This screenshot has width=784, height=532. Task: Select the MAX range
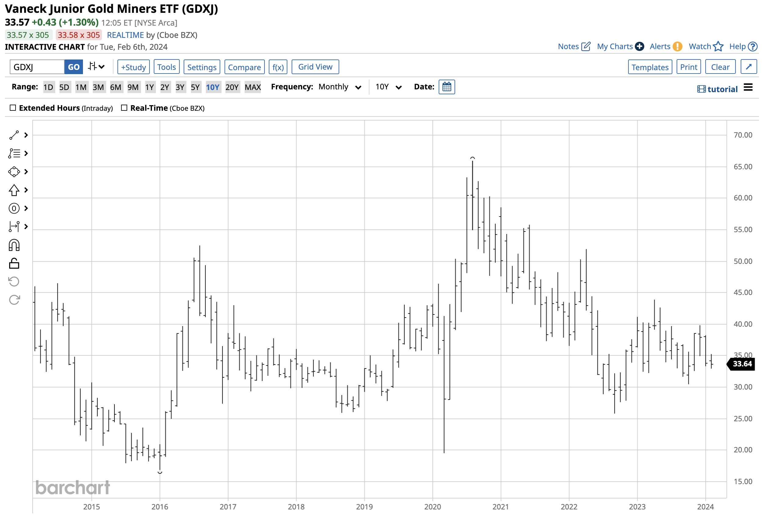click(x=253, y=87)
